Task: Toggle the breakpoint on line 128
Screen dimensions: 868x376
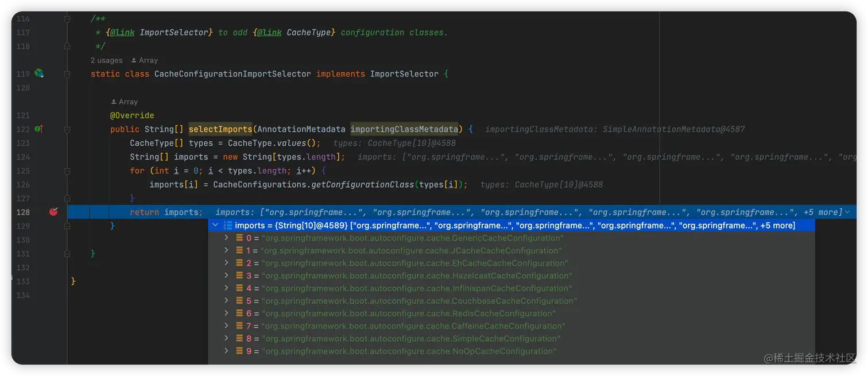Action: point(53,212)
